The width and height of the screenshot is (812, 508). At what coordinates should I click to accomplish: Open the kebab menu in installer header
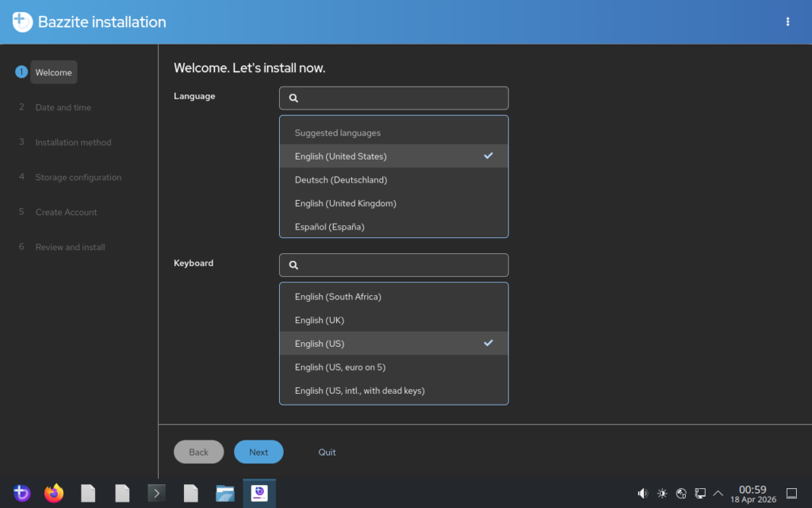(787, 22)
